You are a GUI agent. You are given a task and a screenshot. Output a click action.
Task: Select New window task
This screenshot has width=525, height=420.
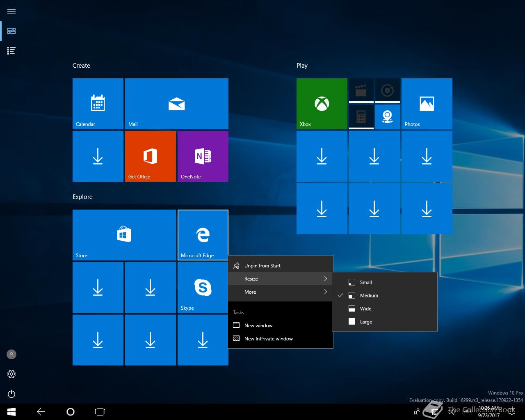coord(281,326)
